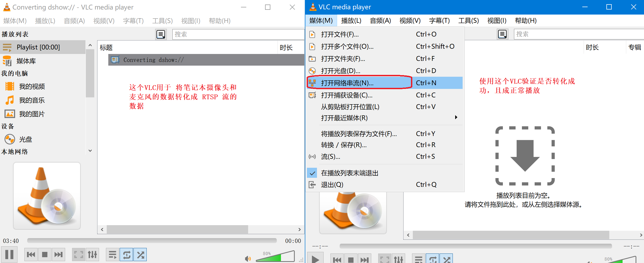Choose 将播放列表保存为文件(F)... entry
This screenshot has height=263, width=644.
click(x=385, y=134)
